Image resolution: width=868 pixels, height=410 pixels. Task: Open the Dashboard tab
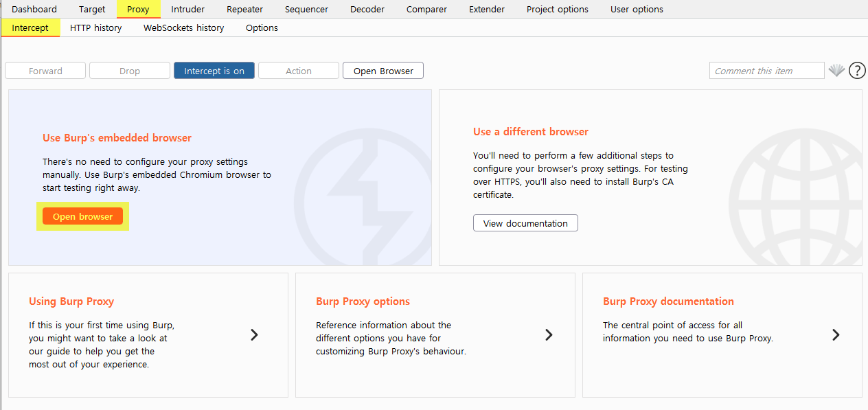pyautogui.click(x=34, y=9)
